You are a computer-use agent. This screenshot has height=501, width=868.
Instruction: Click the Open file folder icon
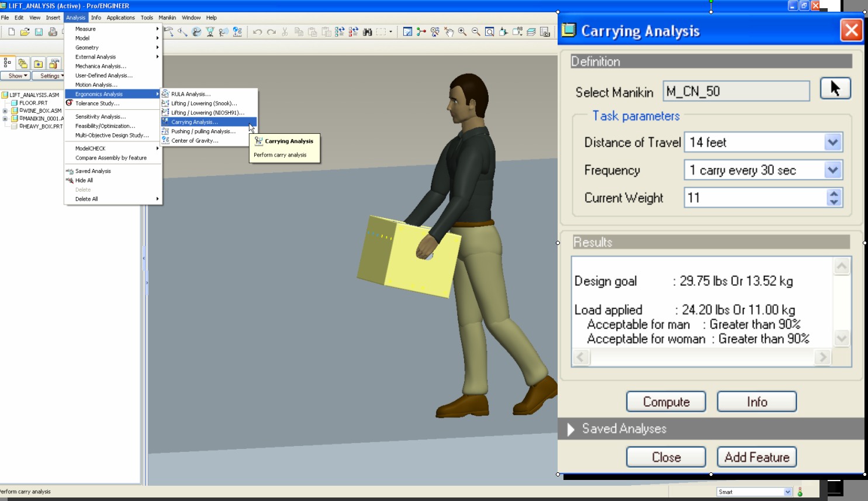pyautogui.click(x=25, y=32)
